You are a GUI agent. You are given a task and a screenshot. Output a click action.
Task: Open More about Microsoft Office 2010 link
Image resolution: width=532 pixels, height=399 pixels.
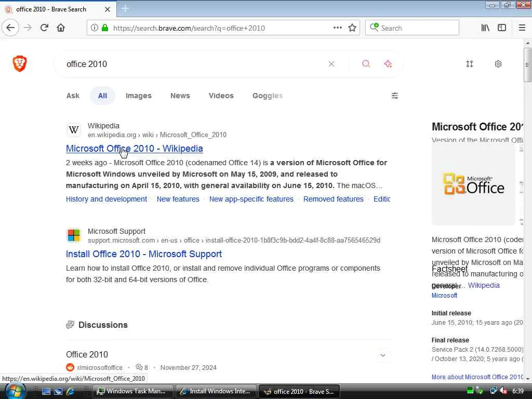coord(477,377)
